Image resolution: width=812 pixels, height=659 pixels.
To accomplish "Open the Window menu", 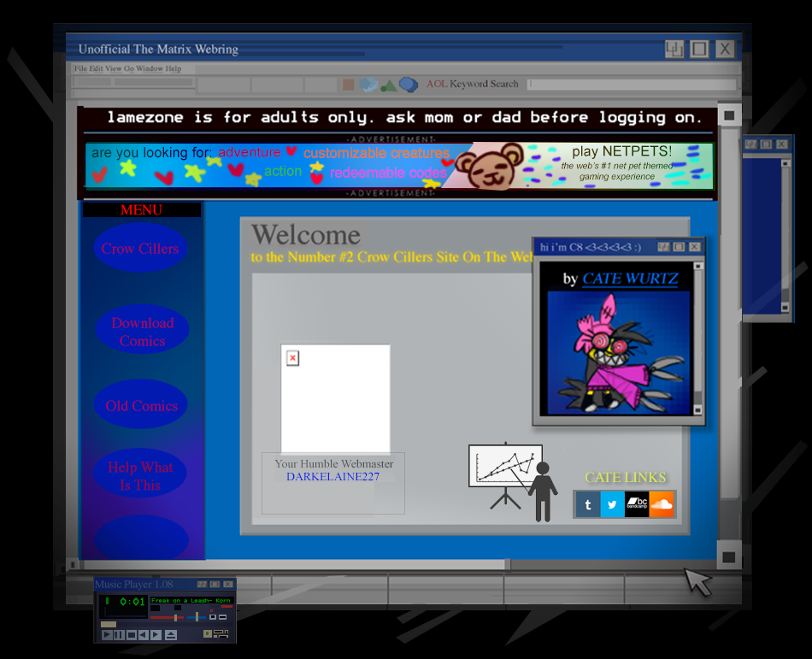I will tap(149, 68).
